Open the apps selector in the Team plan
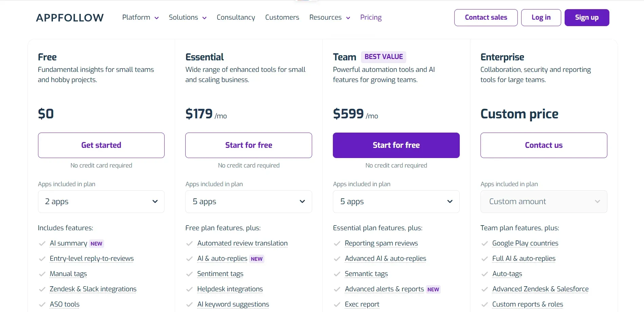 (x=396, y=201)
